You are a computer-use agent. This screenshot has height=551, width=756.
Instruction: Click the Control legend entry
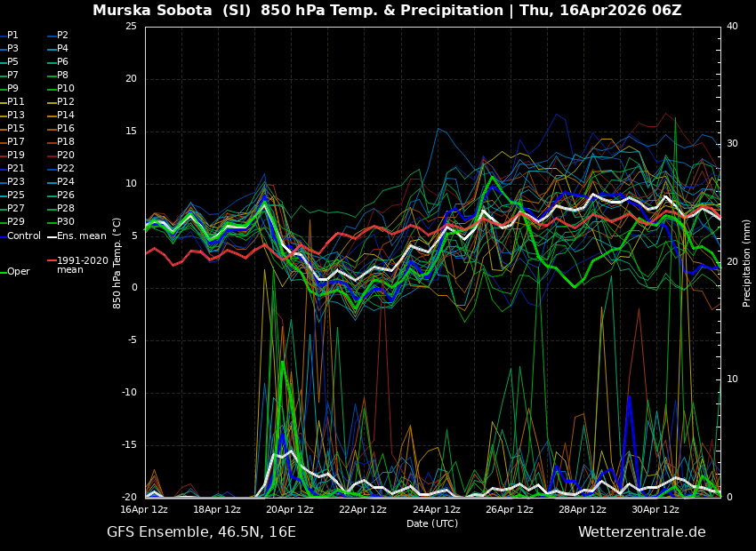[24, 236]
